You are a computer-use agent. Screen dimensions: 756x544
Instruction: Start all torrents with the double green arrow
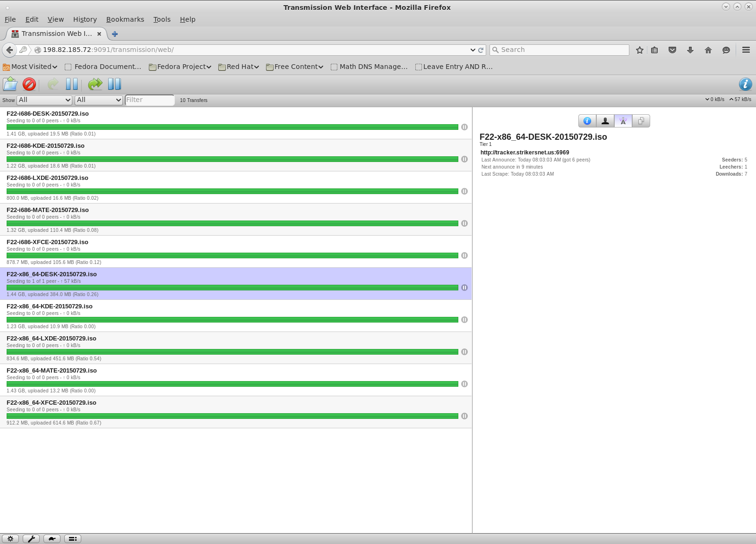coord(95,84)
